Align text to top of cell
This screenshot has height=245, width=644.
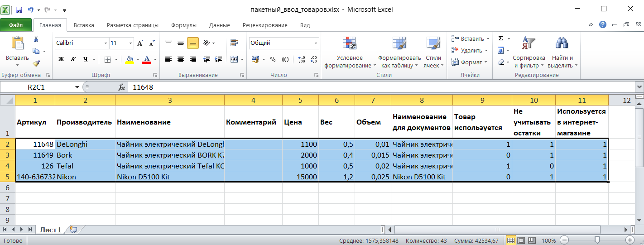(x=168, y=43)
